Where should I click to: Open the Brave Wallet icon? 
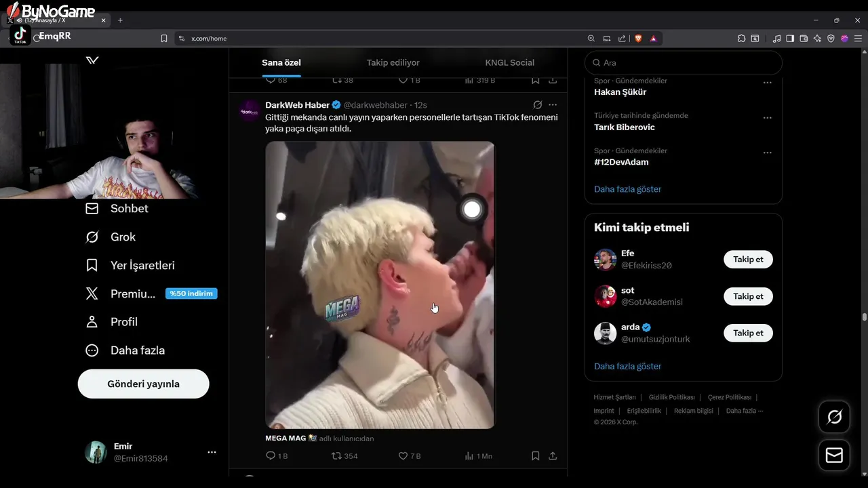(x=804, y=39)
